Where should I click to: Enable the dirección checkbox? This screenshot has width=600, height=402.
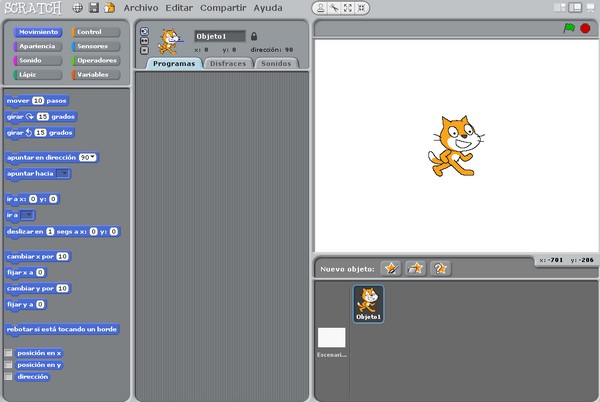tap(8, 376)
